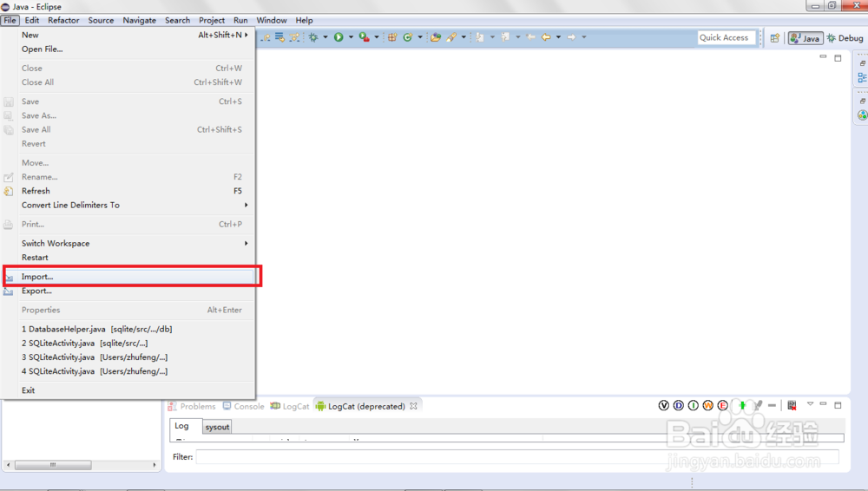Click the Clear Log icon in LogCat
The width and height of the screenshot is (868, 491).
tap(792, 406)
